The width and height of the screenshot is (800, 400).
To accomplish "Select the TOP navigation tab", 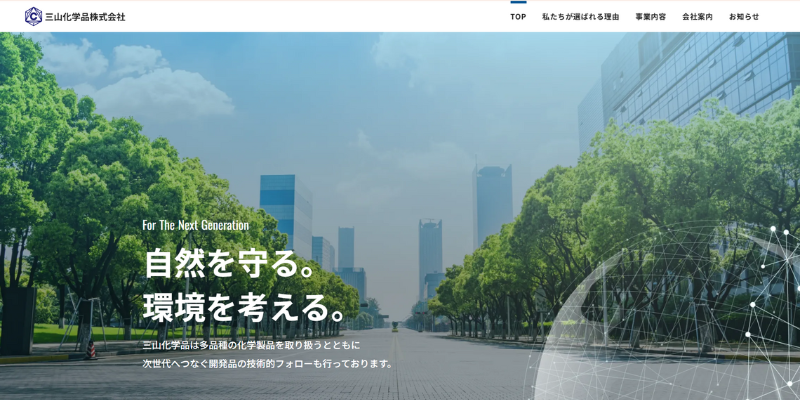I will pos(518,17).
